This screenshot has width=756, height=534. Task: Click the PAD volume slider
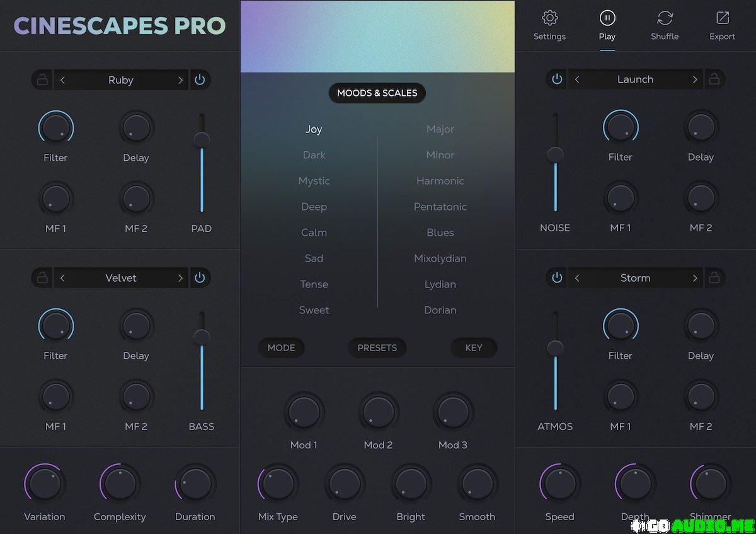click(202, 163)
